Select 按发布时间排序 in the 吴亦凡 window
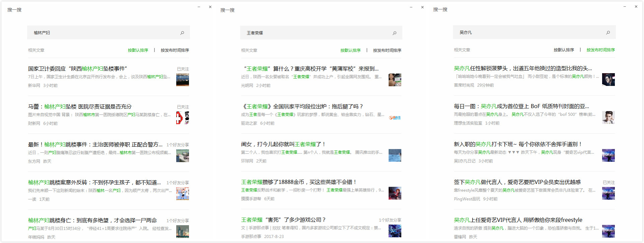 point(601,50)
